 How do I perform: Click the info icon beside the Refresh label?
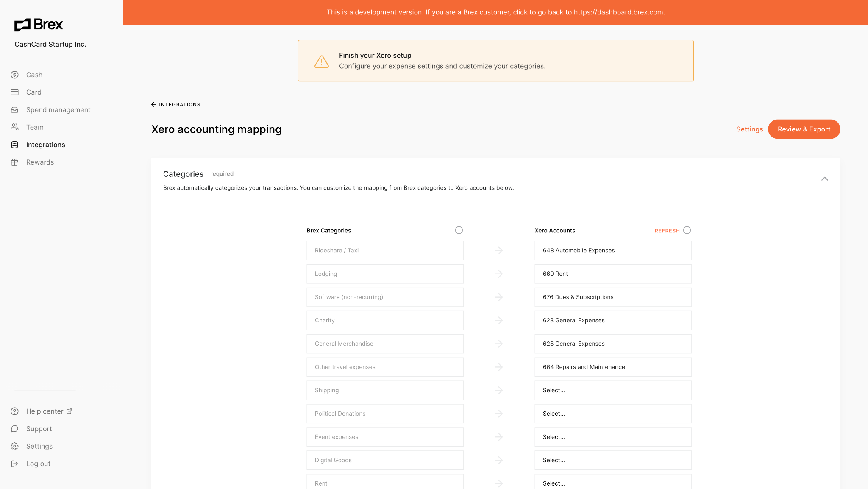click(x=687, y=230)
